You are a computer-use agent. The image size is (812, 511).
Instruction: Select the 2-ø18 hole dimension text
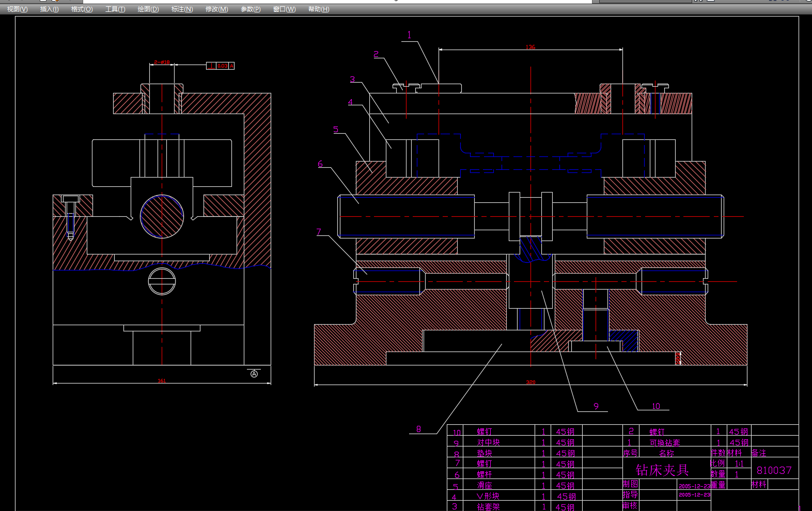tap(162, 62)
